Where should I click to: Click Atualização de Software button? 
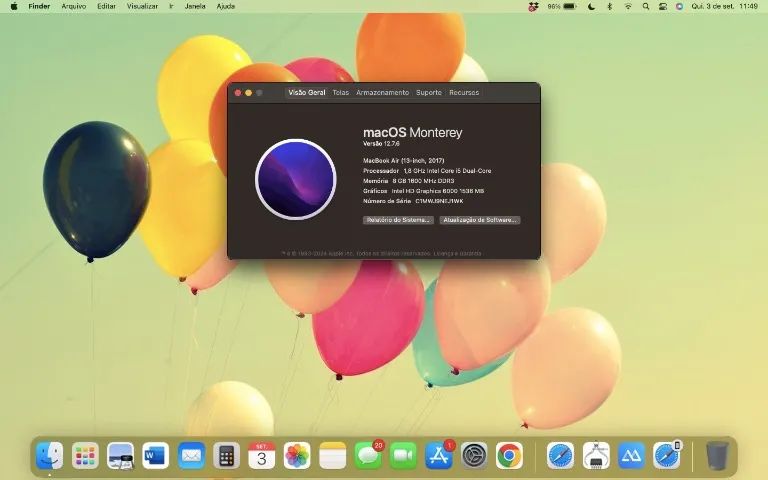[480, 220]
